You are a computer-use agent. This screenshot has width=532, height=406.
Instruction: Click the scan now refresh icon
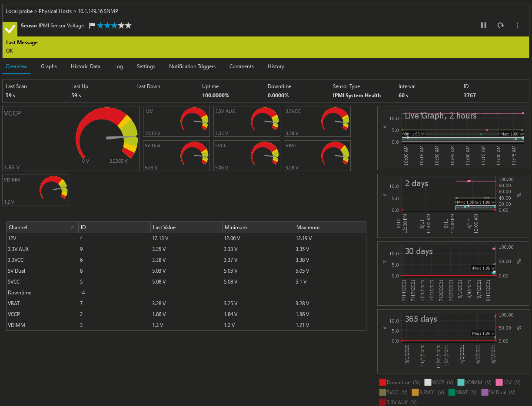[500, 26]
